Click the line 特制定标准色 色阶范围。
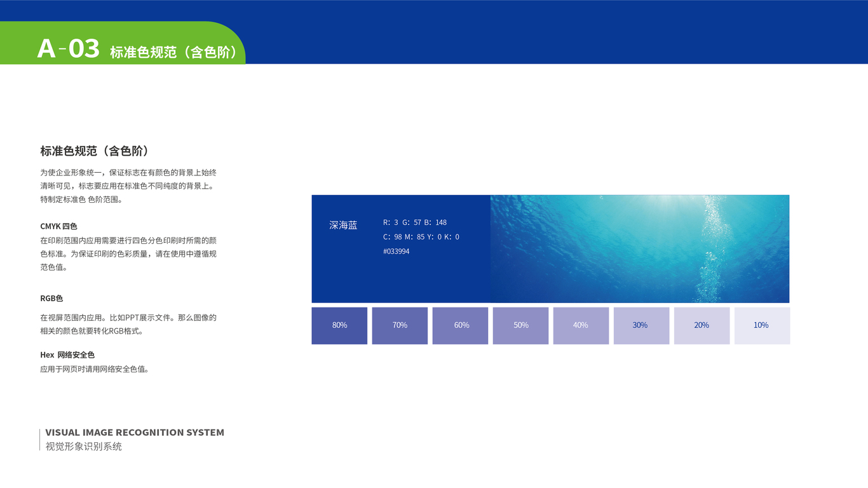868x488 pixels. tap(81, 200)
